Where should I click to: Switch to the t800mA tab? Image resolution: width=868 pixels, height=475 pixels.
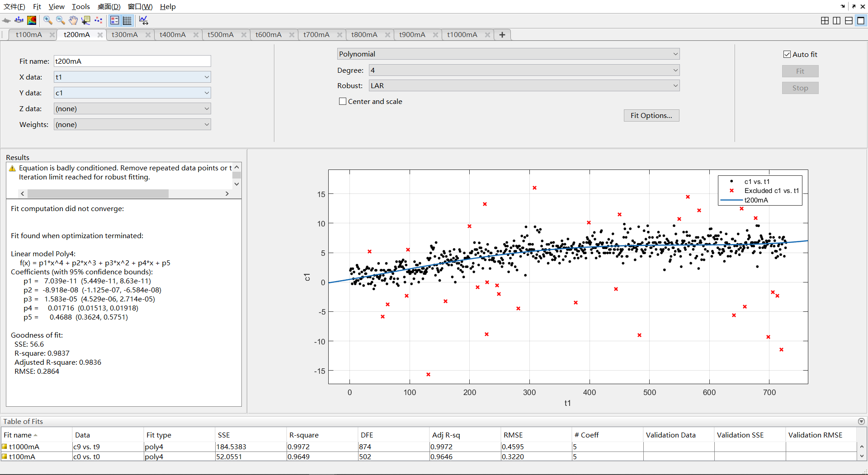tap(364, 35)
